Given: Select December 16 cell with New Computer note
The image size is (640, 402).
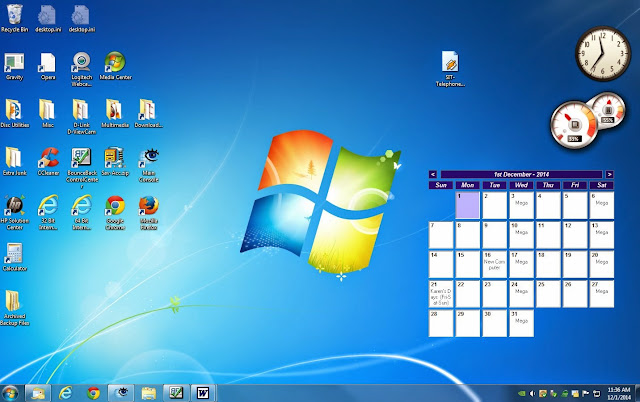Looking at the screenshot, I should point(494,264).
